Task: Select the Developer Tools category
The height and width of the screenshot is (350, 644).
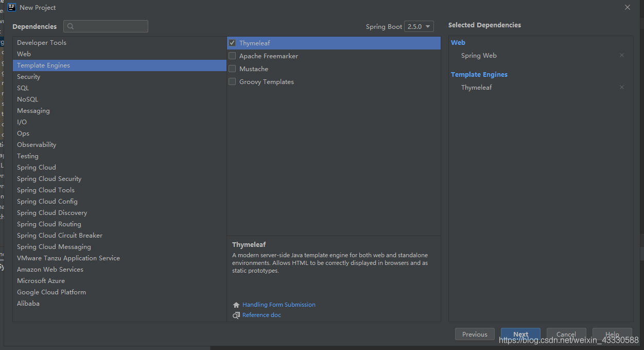Action: pyautogui.click(x=119, y=43)
